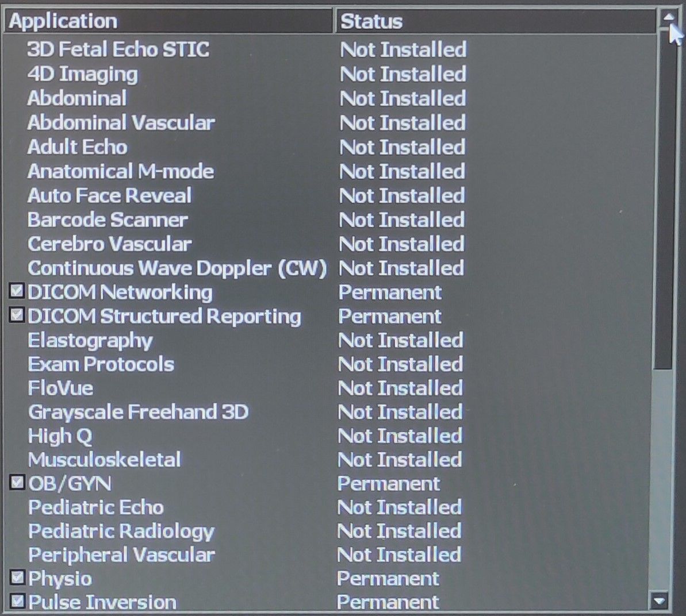The height and width of the screenshot is (616, 686).
Task: Uncheck the OB/GYN option checkbox
Action: 17,482
